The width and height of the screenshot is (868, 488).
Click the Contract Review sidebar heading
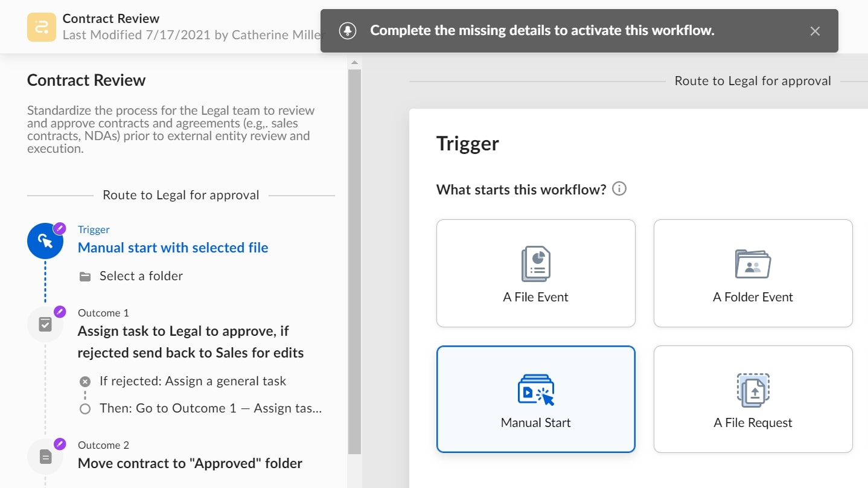click(86, 80)
